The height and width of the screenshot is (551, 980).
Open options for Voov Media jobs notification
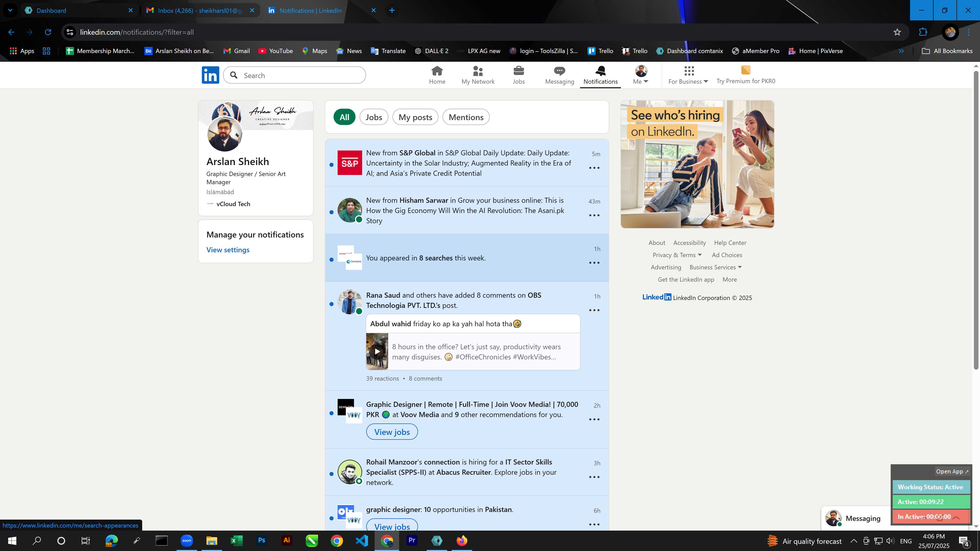(594, 419)
